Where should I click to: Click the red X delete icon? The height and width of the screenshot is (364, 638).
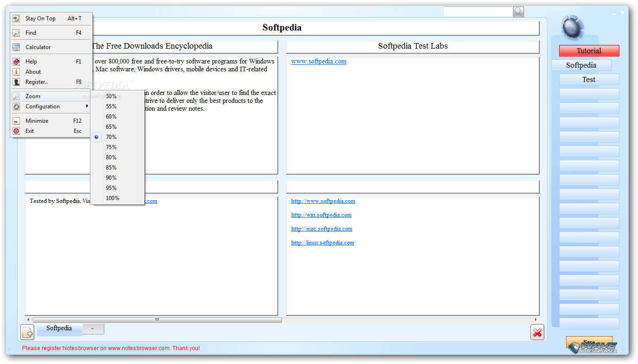537,333
